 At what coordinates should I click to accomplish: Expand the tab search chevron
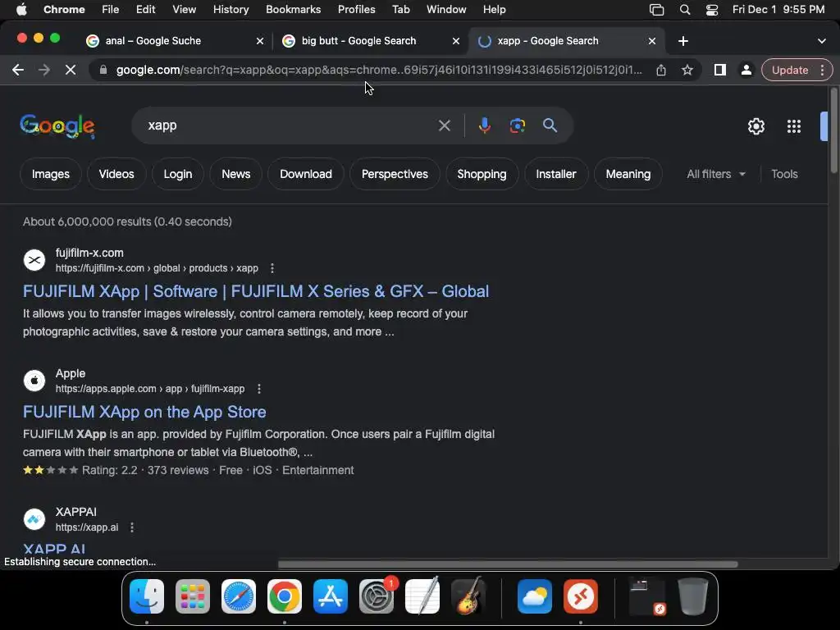coord(822,41)
